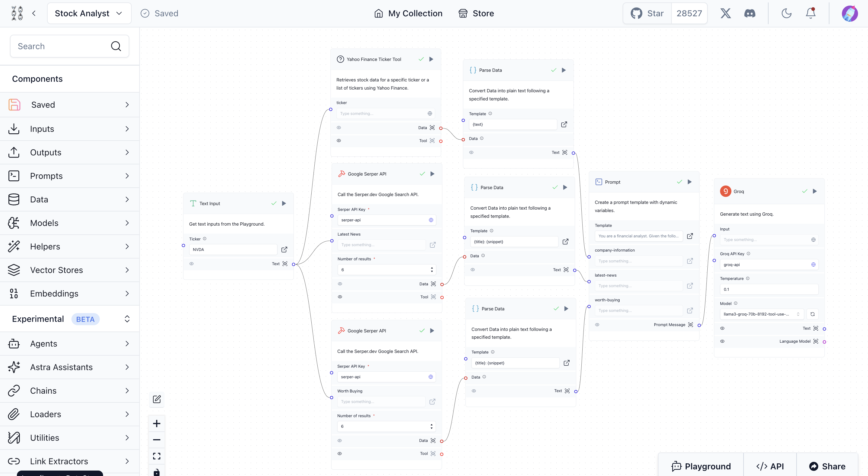The width and height of the screenshot is (868, 476).
Task: Open the Store
Action: pos(476,13)
